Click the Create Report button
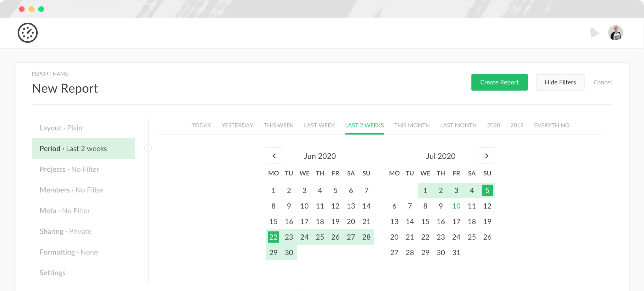The width and height of the screenshot is (644, 291). [x=499, y=82]
